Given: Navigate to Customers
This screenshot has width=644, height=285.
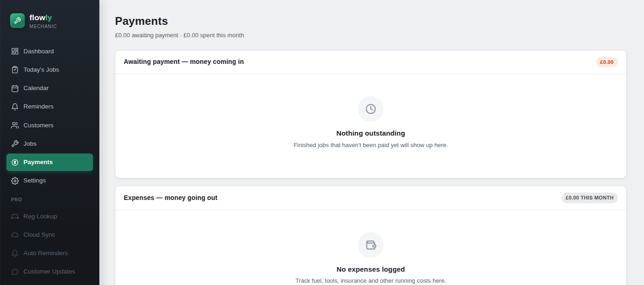Looking at the screenshot, I should (50, 125).
